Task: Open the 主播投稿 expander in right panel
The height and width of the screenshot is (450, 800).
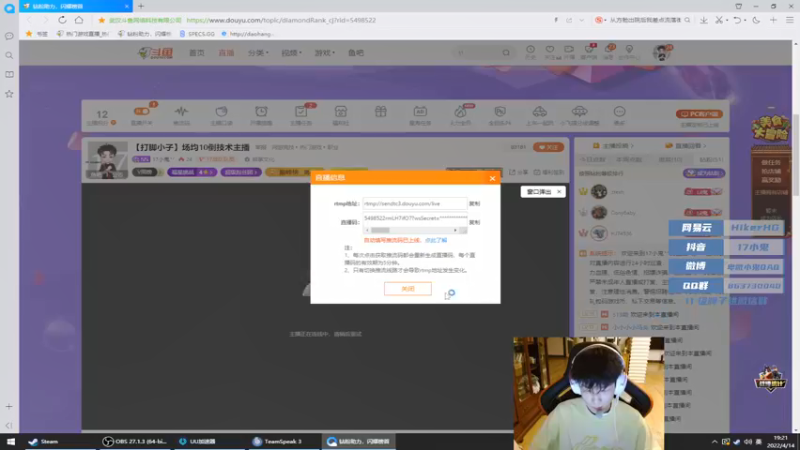Action: coord(613,146)
